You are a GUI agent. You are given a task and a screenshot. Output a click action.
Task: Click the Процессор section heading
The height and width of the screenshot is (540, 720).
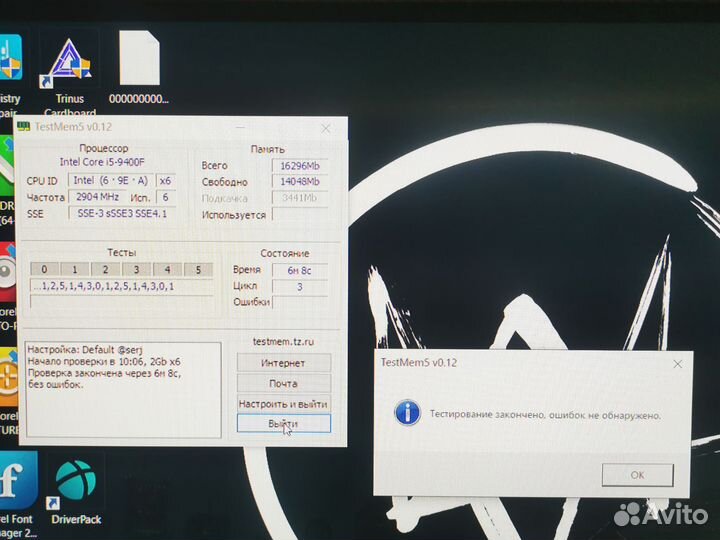(104, 148)
